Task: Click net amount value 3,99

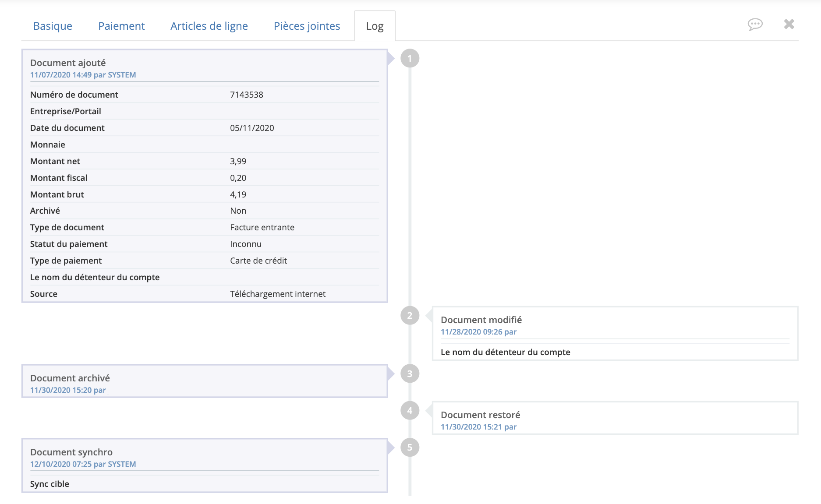Action: pos(238,161)
